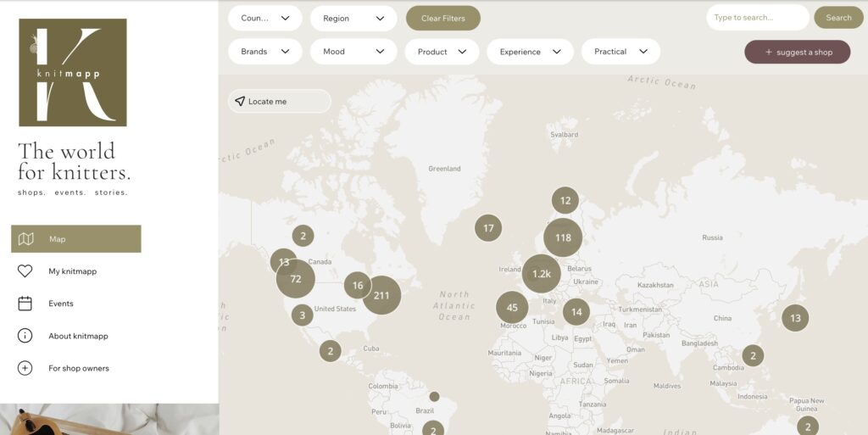868x435 pixels.
Task: Expand the Product dropdown filter
Action: [442, 52]
